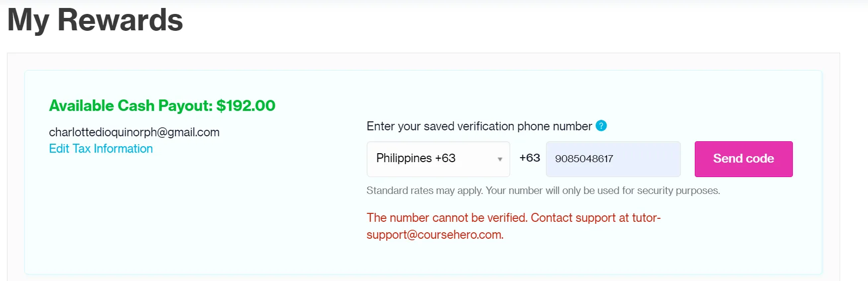Click the $192.00 payout amount

(246, 106)
